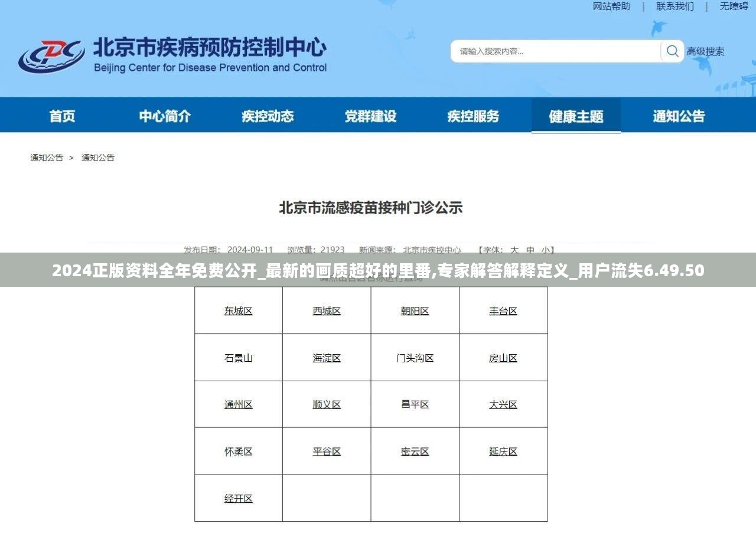Open 大兴区 district link
Screen dimensions: 756x540
point(503,405)
